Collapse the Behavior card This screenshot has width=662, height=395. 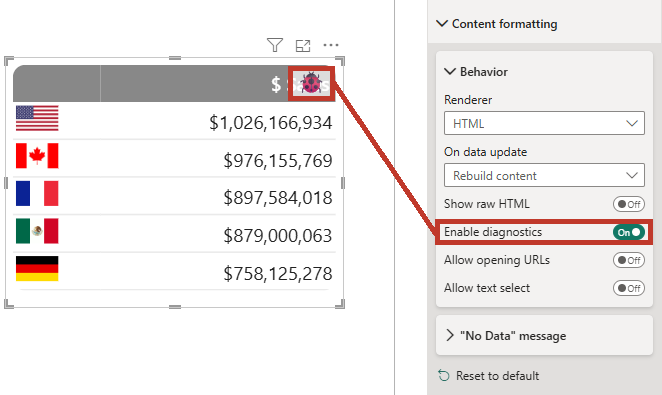tap(450, 71)
